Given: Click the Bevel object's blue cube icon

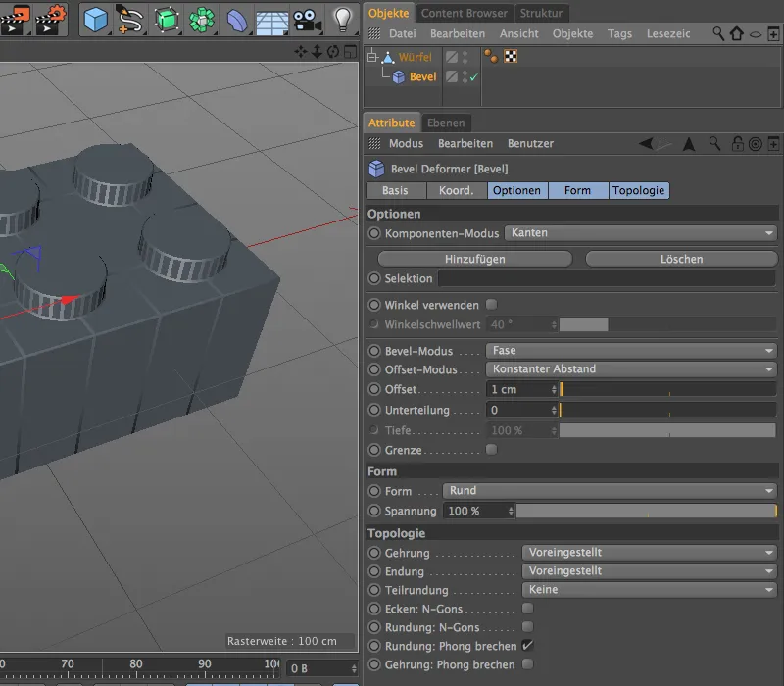Looking at the screenshot, I should click(x=400, y=76).
